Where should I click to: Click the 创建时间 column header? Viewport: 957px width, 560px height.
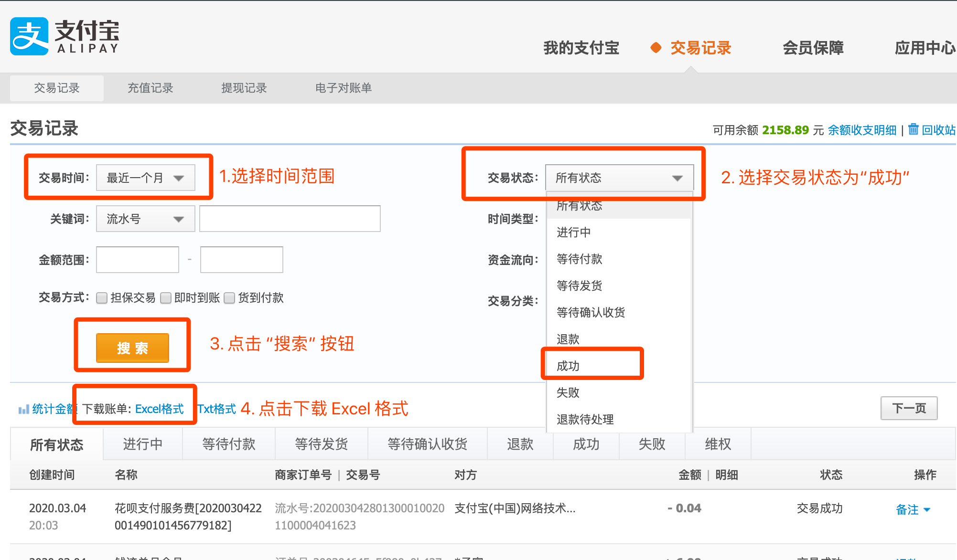point(52,475)
